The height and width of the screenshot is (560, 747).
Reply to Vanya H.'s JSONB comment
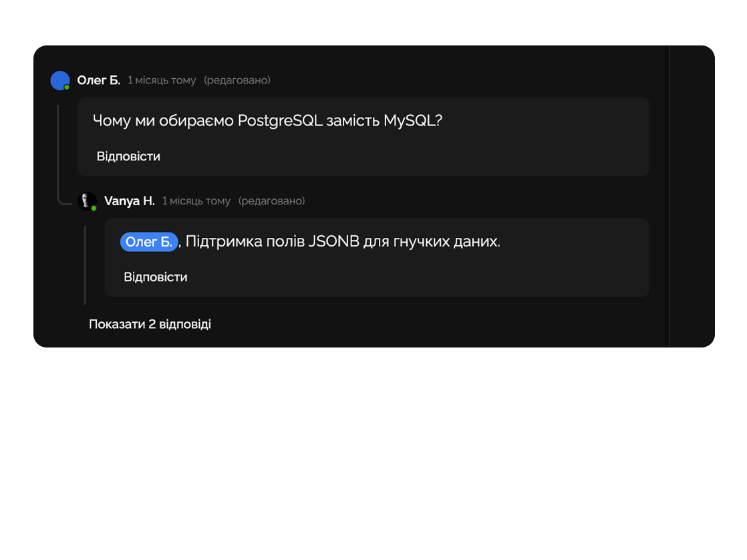[x=155, y=277]
